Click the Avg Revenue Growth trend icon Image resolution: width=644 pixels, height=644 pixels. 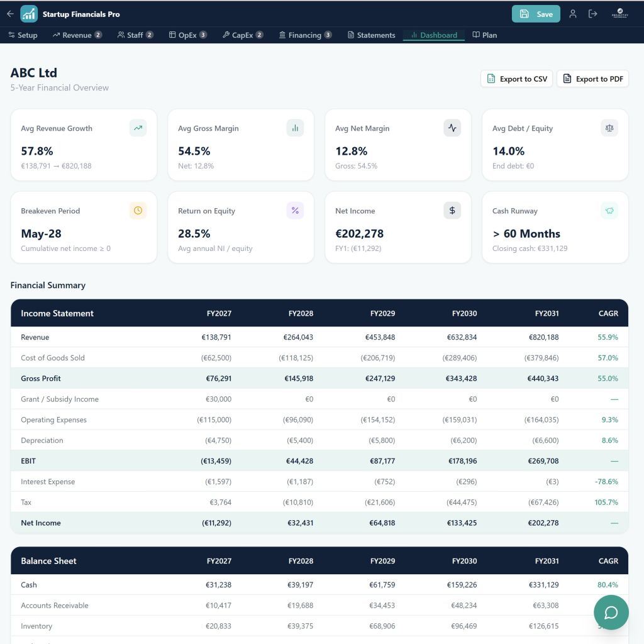coord(138,128)
